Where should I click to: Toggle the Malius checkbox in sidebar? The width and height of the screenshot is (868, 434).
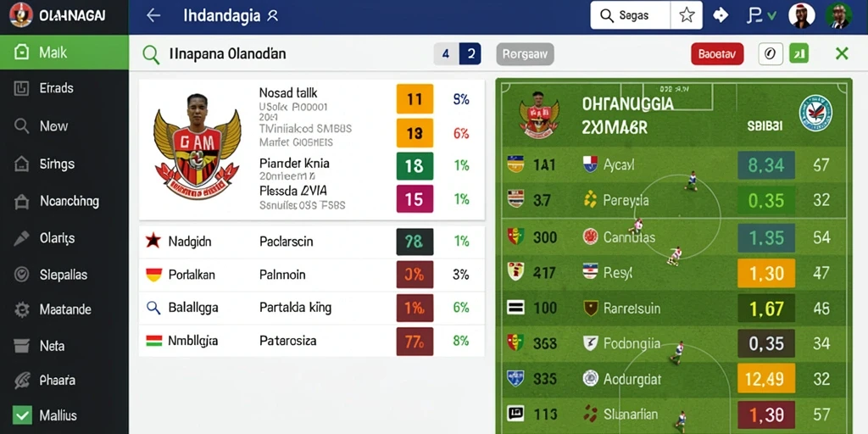tap(21, 415)
